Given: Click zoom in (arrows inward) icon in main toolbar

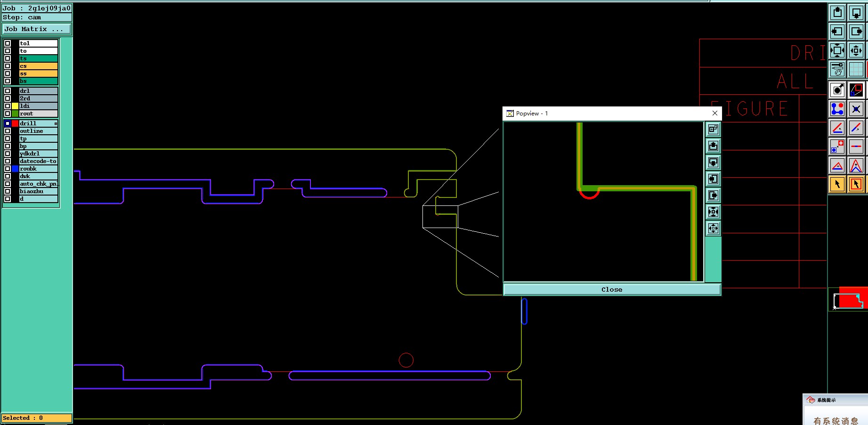Looking at the screenshot, I should coord(837,50).
